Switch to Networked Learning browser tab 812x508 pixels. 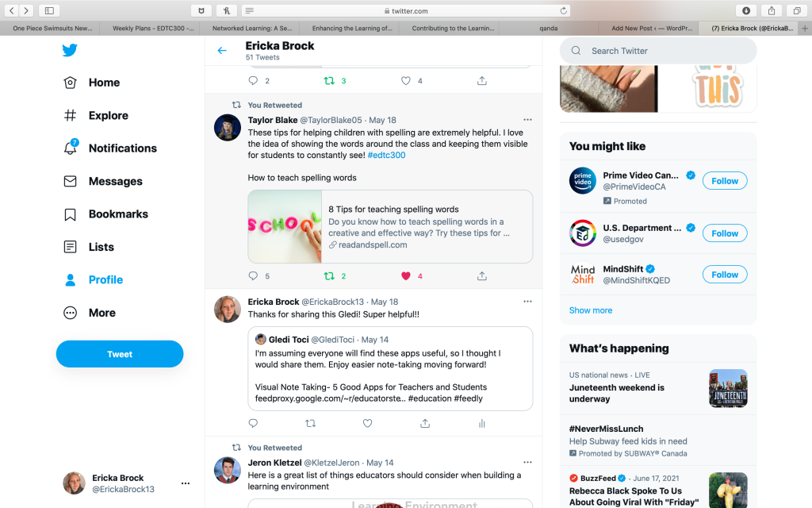pos(252,28)
